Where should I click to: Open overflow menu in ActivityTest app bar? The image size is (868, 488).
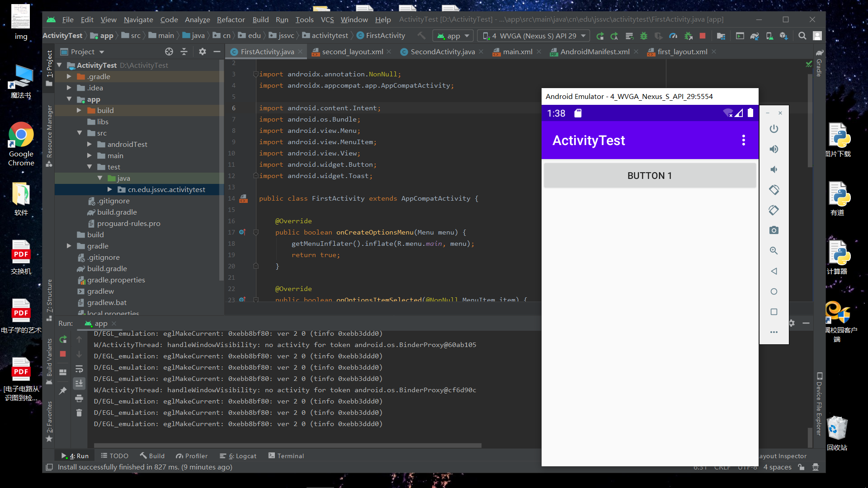pos(744,140)
